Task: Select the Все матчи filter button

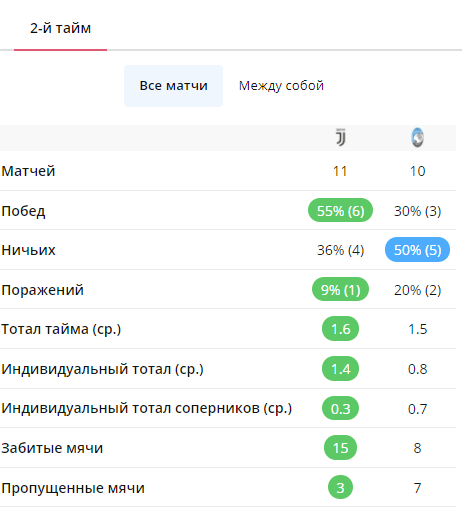Action: tap(173, 86)
